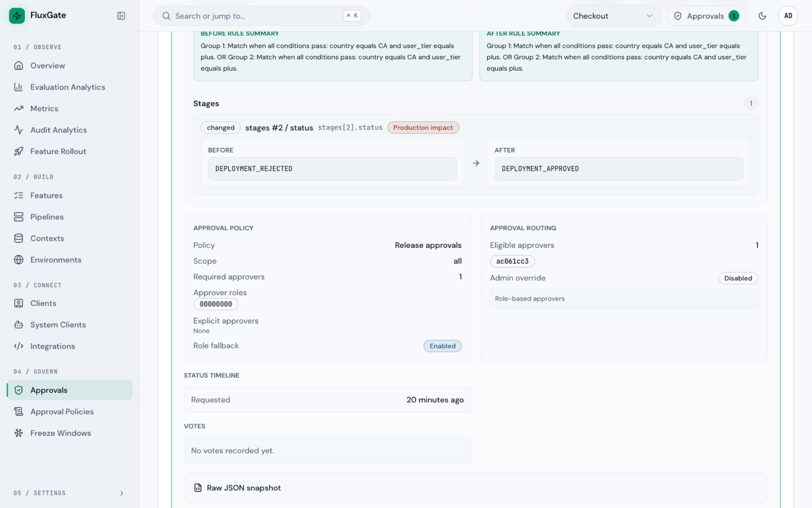812x508 pixels.
Task: Click the Release approvals policy value
Action: click(x=428, y=245)
